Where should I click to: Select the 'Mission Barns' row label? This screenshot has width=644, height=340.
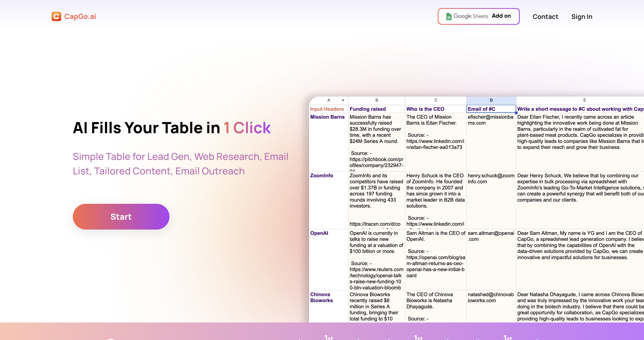pos(328,142)
